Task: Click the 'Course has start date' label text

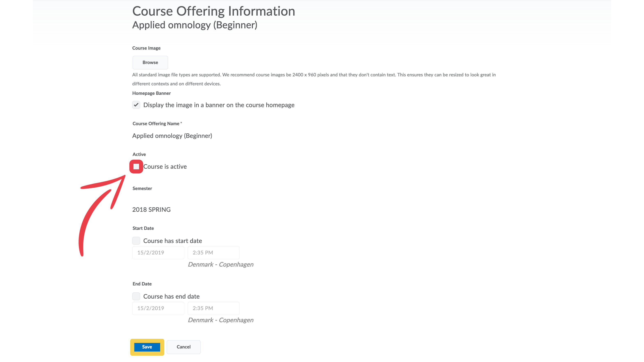Action: click(x=172, y=241)
